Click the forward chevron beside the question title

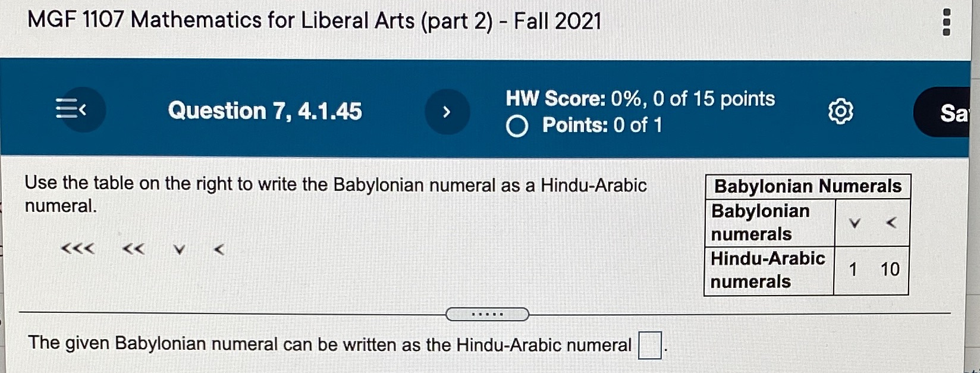click(446, 111)
